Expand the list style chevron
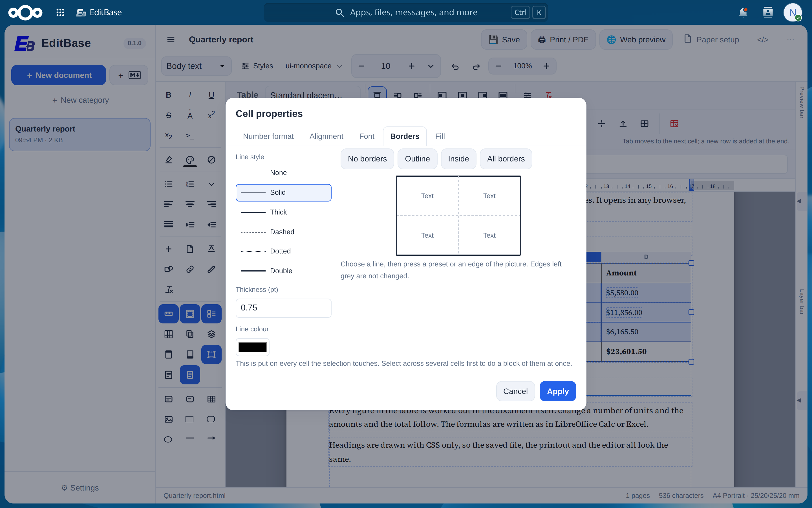 click(x=211, y=184)
